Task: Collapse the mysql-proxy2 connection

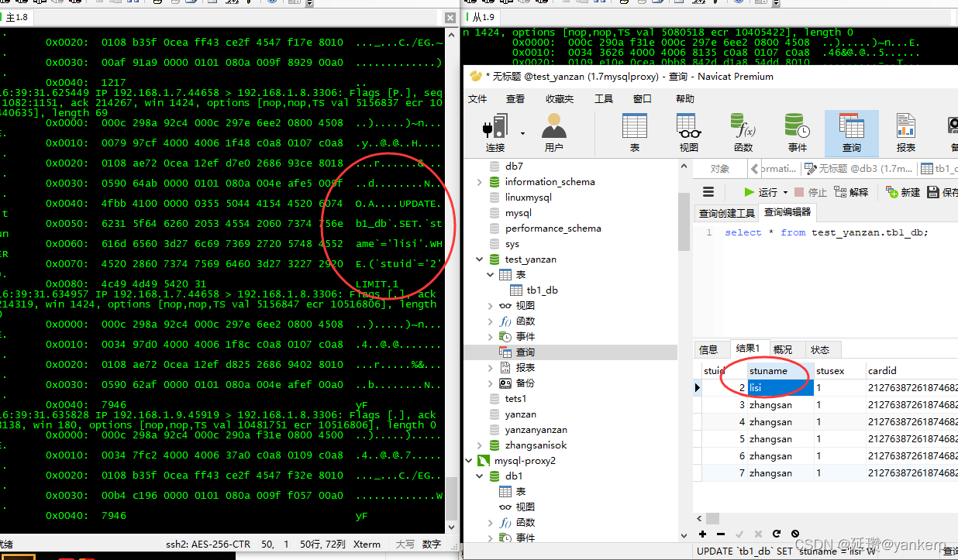Action: tap(469, 461)
